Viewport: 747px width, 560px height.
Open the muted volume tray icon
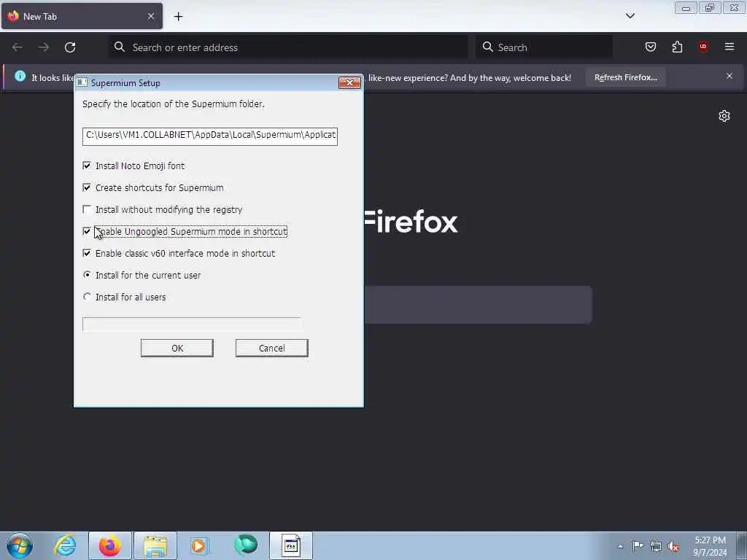(673, 546)
